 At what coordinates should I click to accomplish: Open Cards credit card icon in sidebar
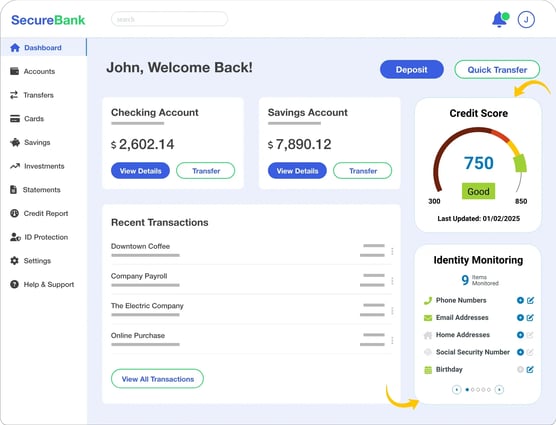15,119
